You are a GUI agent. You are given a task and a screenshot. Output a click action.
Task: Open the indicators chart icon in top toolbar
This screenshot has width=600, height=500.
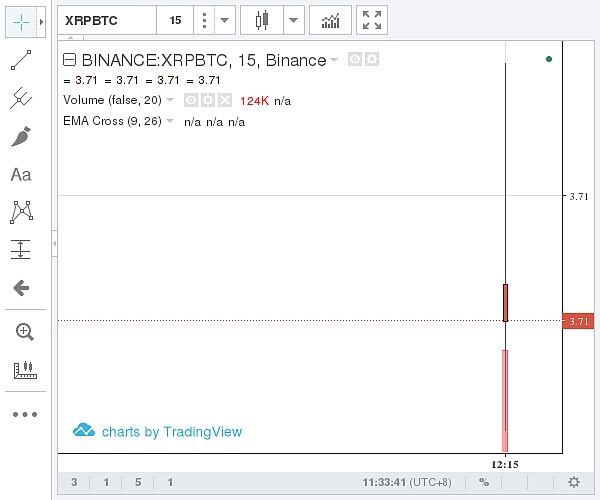click(x=330, y=20)
